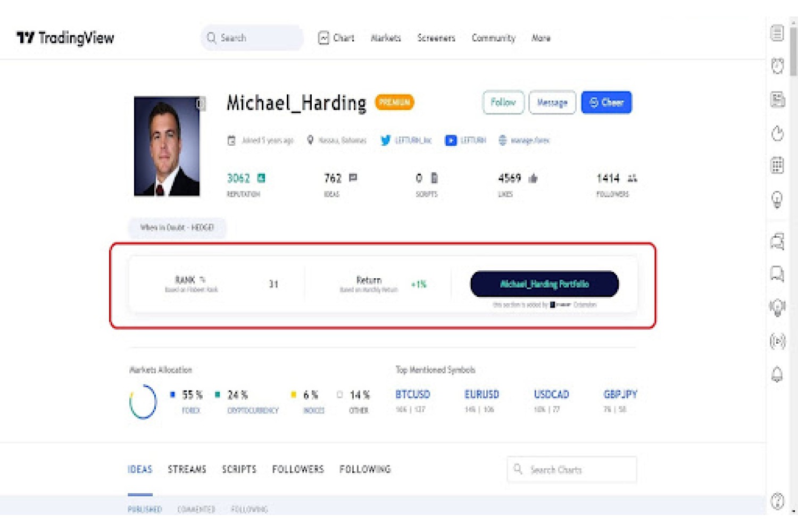Click the yellow Indices 6% swatch
This screenshot has height=532, width=798.
pos(293,394)
